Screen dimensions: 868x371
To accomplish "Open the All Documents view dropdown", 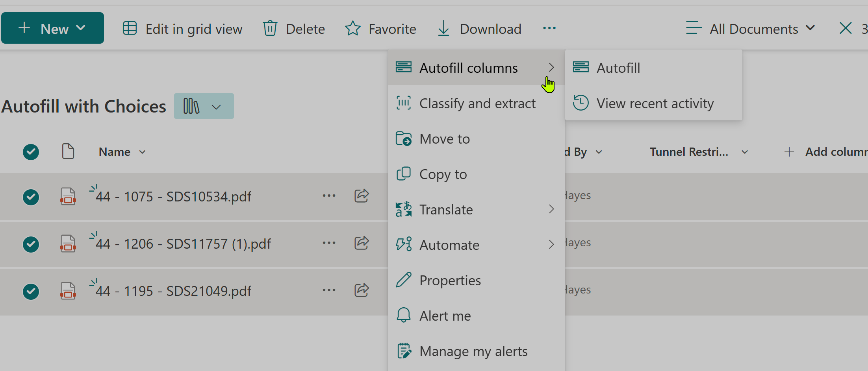I will tap(751, 29).
